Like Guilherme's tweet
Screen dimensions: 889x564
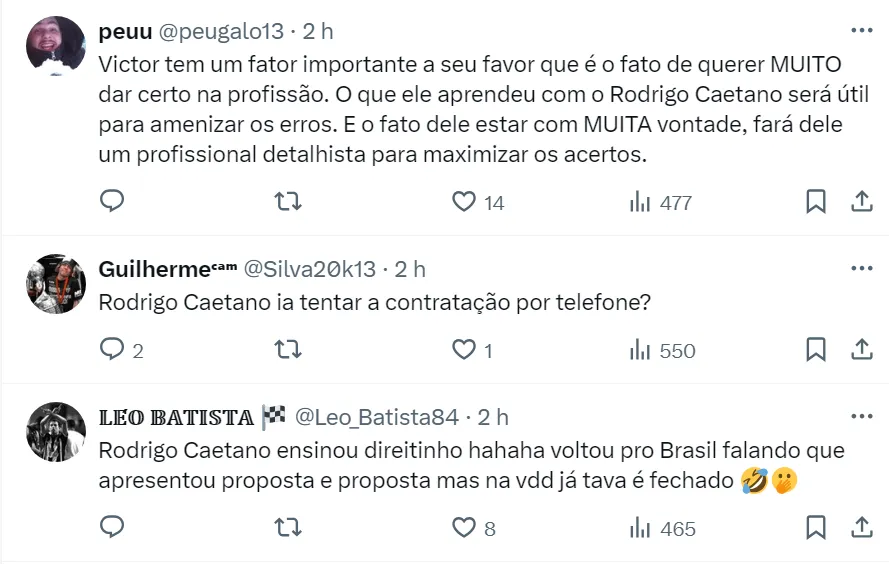click(x=464, y=350)
